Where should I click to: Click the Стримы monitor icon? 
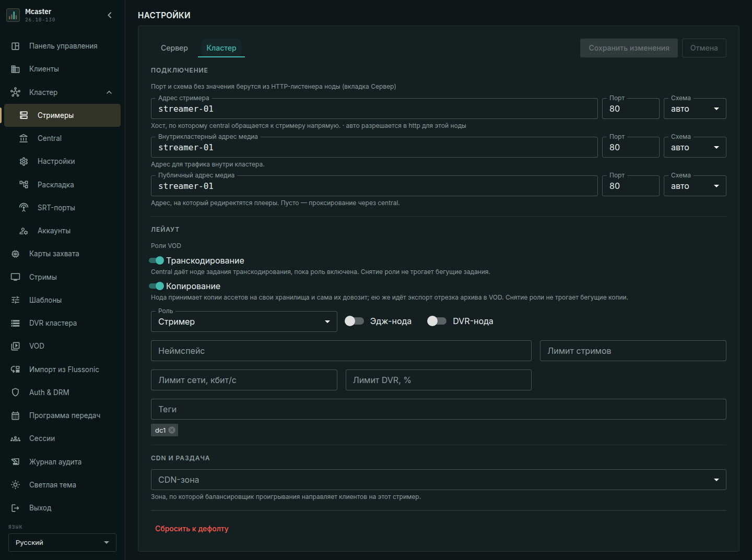click(16, 277)
